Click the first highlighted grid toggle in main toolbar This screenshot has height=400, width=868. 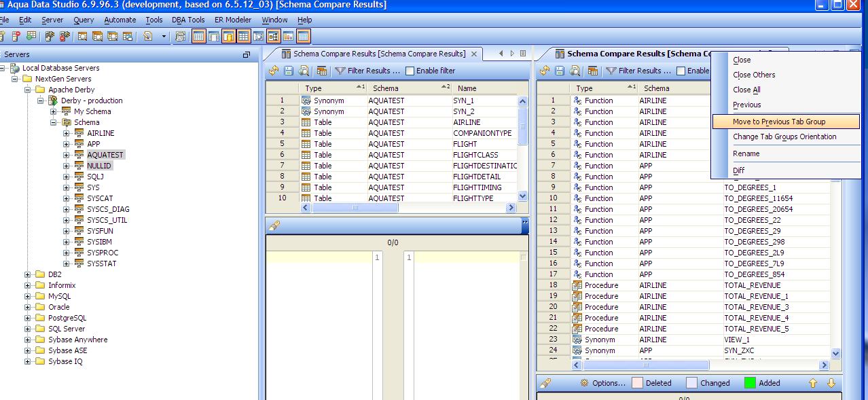(198, 36)
